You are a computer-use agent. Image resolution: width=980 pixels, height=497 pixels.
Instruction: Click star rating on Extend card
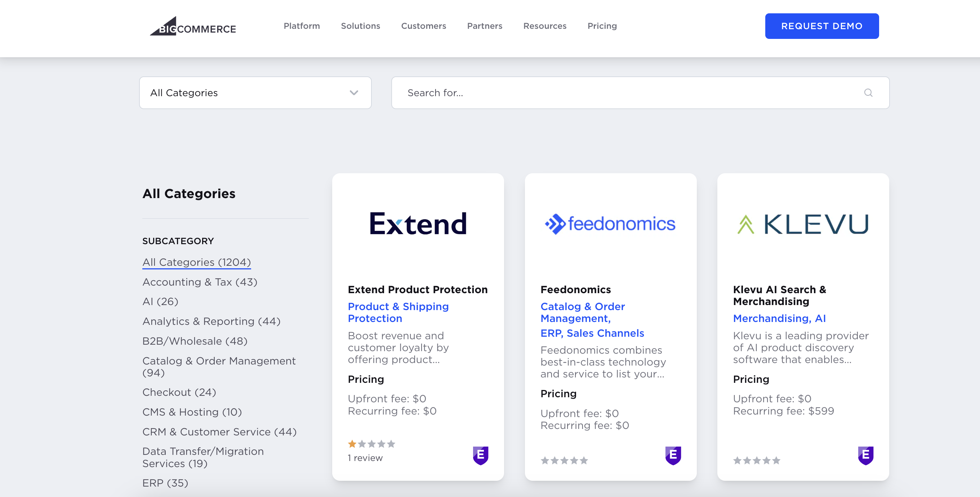pyautogui.click(x=372, y=444)
